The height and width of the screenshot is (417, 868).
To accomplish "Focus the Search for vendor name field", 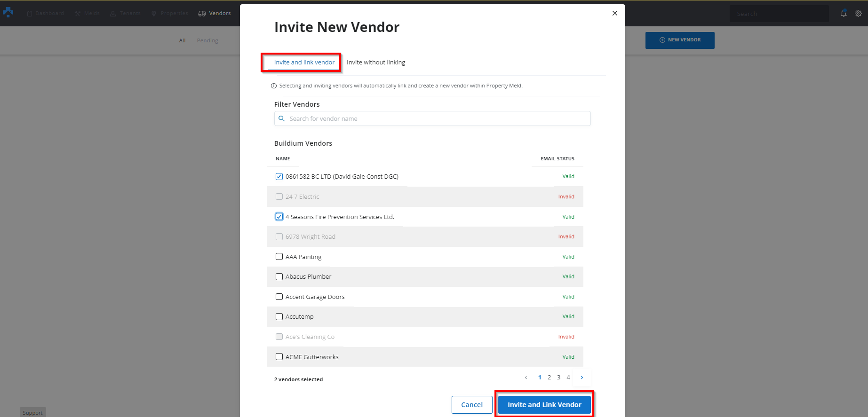I will click(x=432, y=118).
